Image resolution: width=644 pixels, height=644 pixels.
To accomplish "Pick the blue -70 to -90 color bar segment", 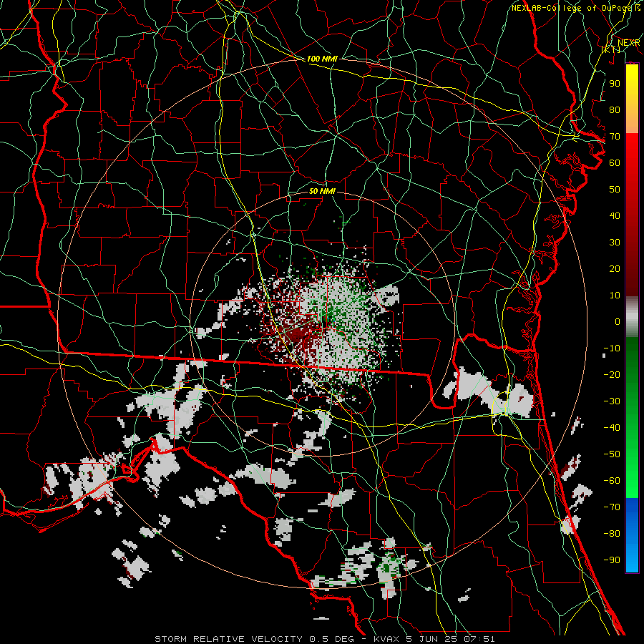I will pos(632,535).
